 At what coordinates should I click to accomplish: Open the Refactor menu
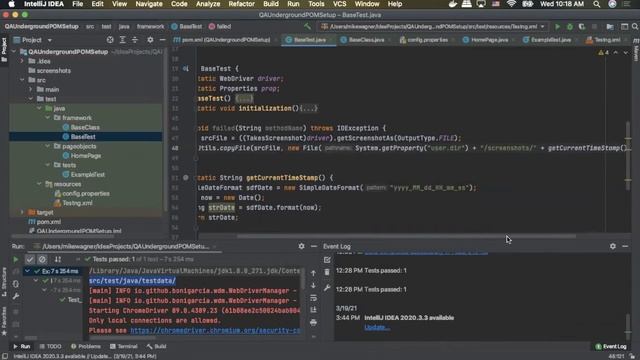[241, 4]
